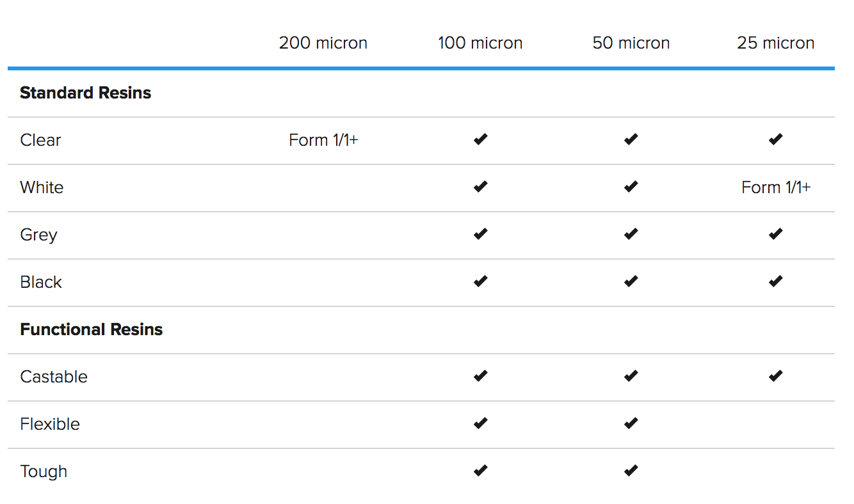The height and width of the screenshot is (504, 854).
Task: Click the Castable resin 50 micron checkmark
Action: [x=631, y=376]
